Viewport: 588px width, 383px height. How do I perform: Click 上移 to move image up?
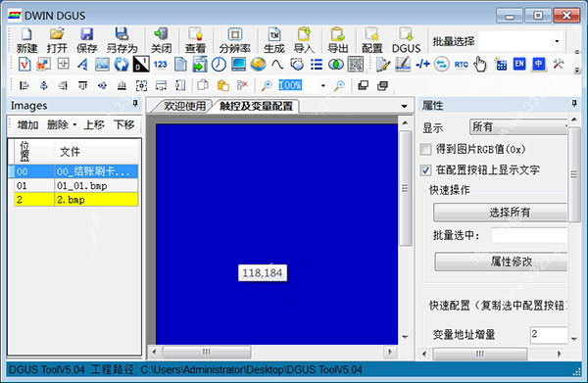[94, 124]
